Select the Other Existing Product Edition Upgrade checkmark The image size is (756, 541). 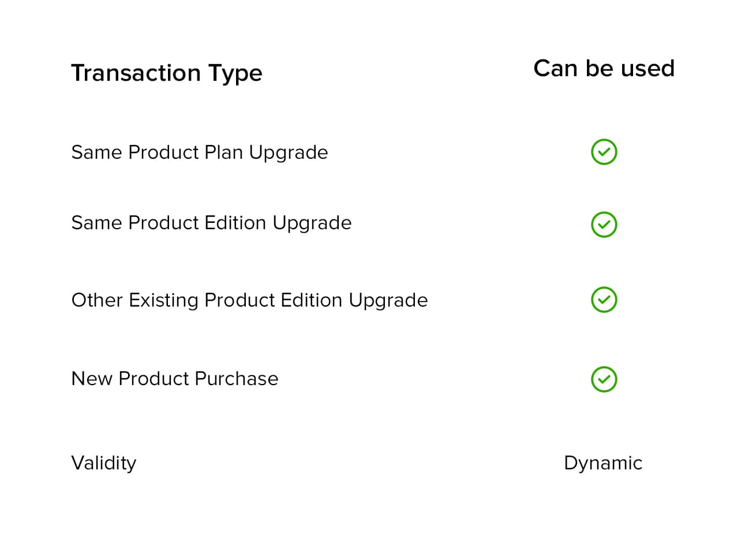tap(604, 300)
